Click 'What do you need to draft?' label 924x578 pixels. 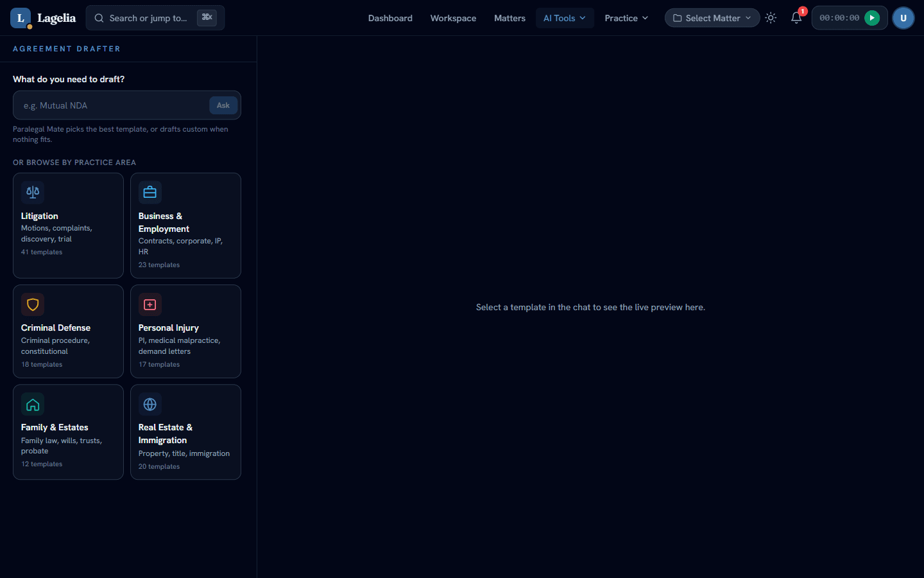69,79
